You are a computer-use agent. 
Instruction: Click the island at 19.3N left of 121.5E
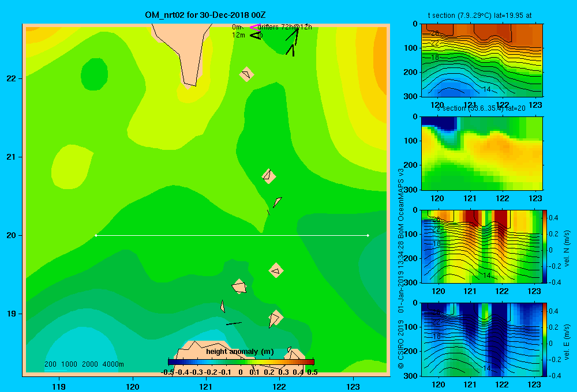coord(239,286)
